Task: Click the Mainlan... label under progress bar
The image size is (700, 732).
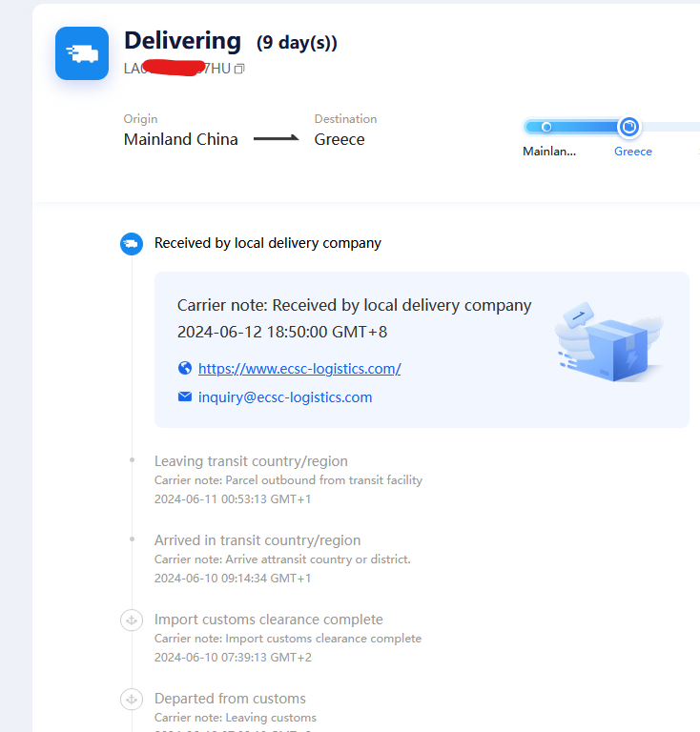Action: (x=549, y=152)
